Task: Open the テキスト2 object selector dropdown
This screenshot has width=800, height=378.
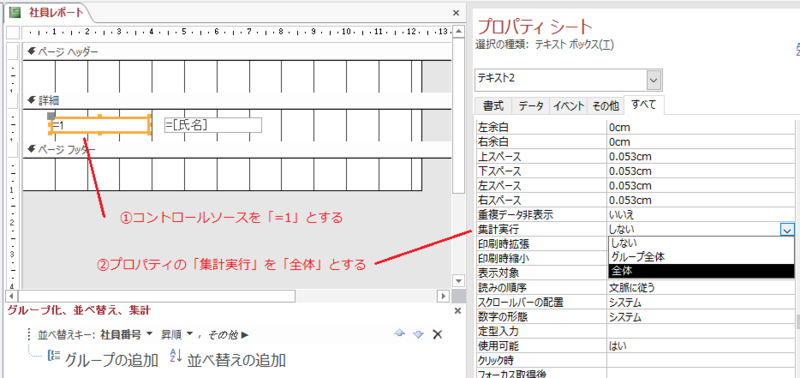Action: point(654,80)
